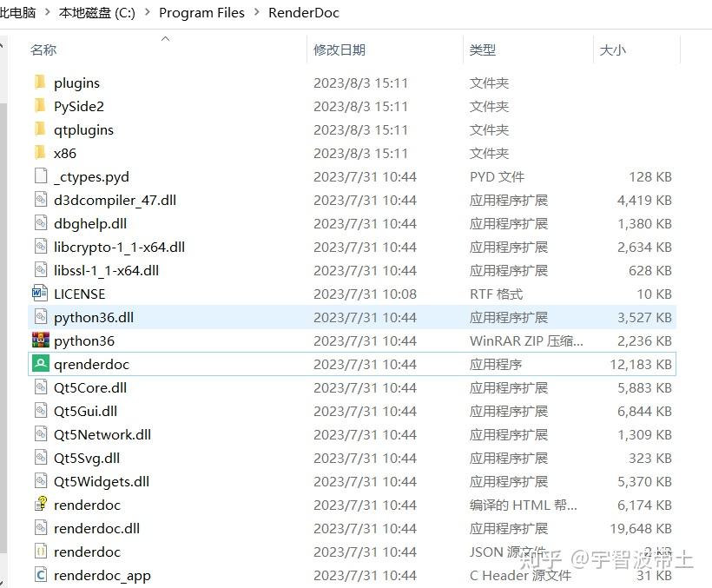Screen dimensions: 712x588
Task: Open the plugins folder
Action: click(x=77, y=83)
